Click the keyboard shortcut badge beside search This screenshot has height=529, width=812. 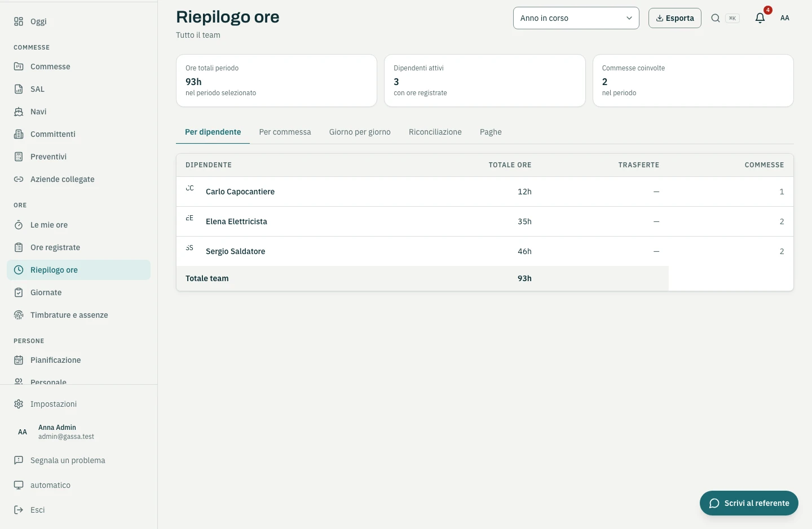tap(732, 18)
